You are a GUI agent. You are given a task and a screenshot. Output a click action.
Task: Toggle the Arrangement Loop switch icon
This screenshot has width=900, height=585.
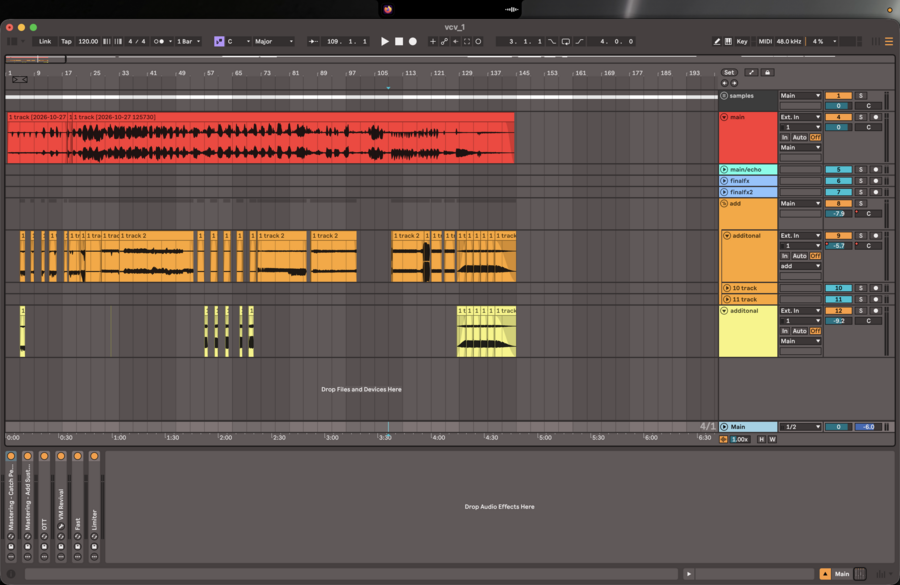coord(565,41)
